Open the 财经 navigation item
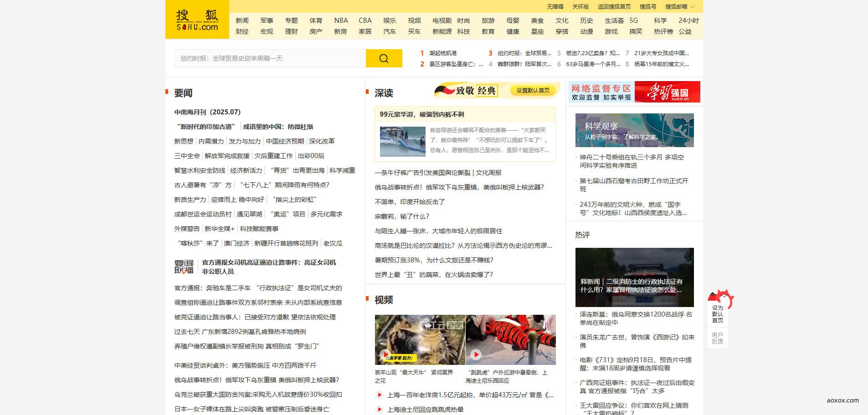Screen dimensions: 868x415 [x=242, y=31]
